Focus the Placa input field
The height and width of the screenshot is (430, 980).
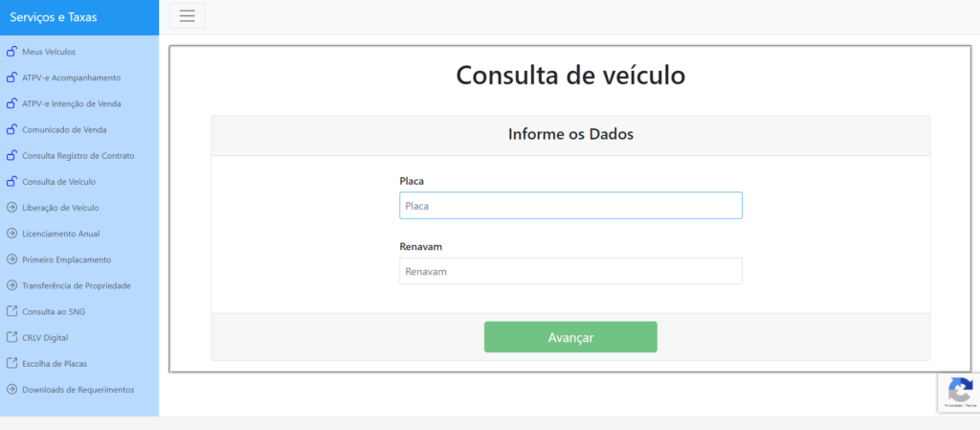[570, 206]
